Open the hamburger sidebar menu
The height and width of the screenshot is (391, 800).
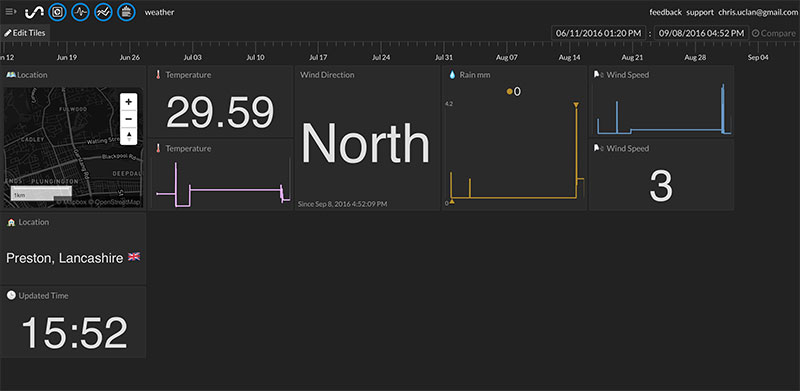click(11, 12)
